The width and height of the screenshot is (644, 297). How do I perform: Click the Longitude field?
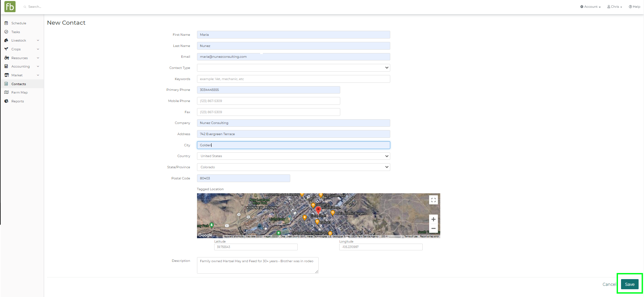tap(381, 247)
